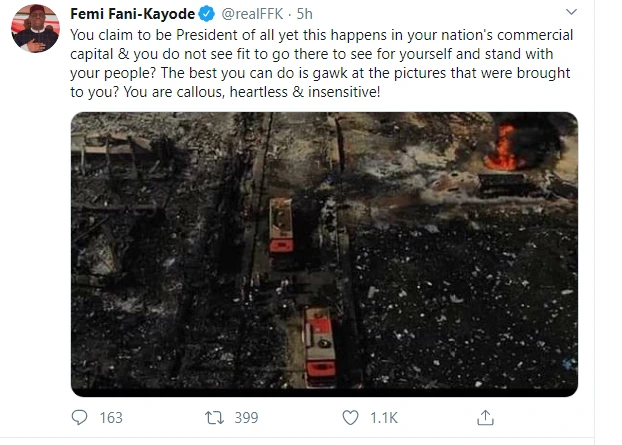Click the 1.1K likes count

pyautogui.click(x=384, y=418)
